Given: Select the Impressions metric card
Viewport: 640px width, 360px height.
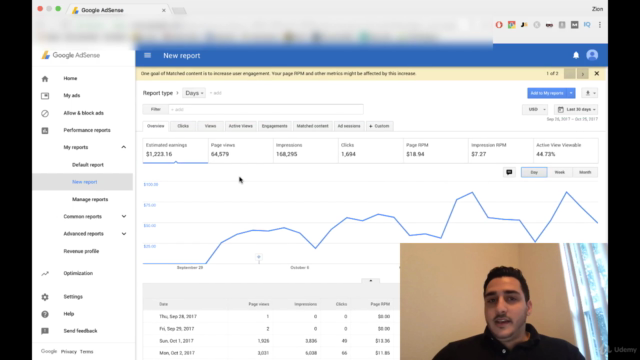Looking at the screenshot, I should click(x=305, y=151).
